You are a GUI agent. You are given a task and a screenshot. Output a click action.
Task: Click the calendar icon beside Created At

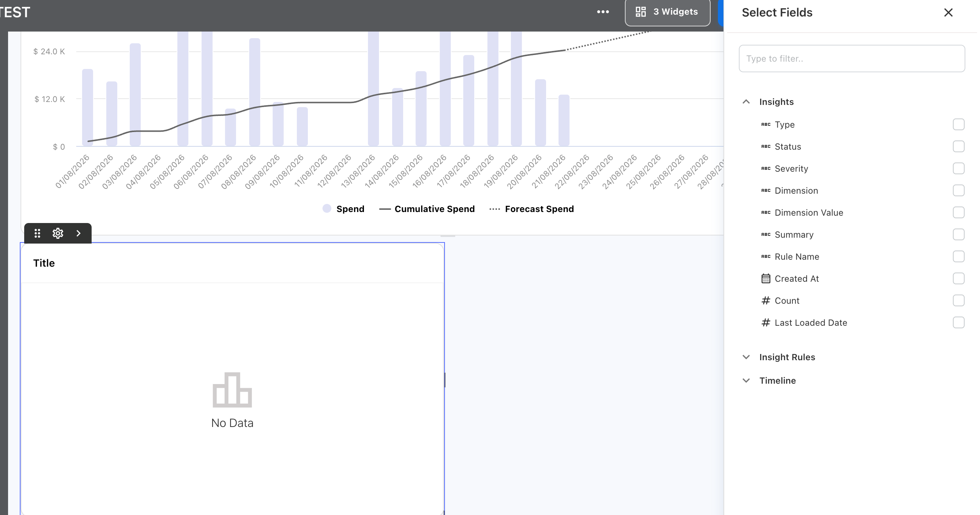[x=766, y=279]
